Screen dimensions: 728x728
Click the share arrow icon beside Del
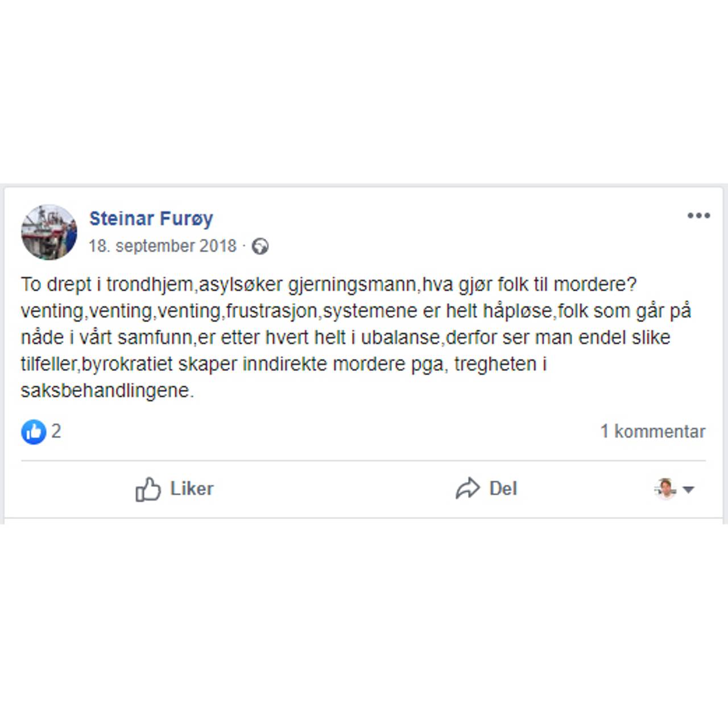468,489
